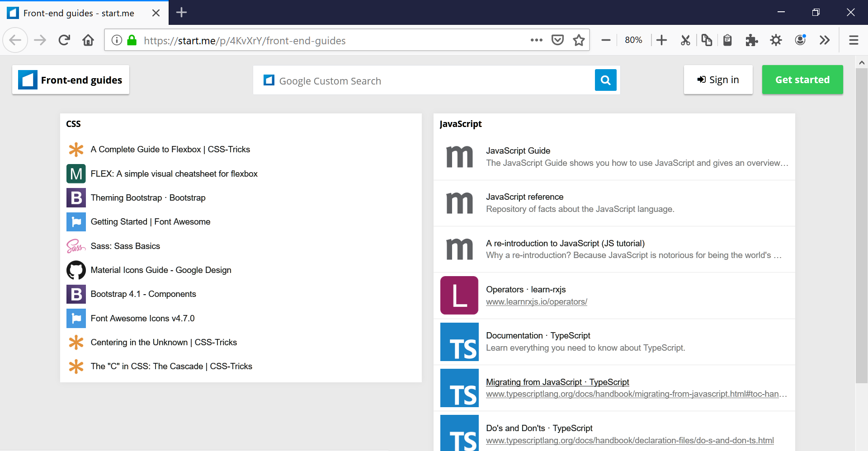The image size is (868, 451).
Task: Click the CSS-Tricks star icon beside Flexbox guide
Action: tap(76, 149)
